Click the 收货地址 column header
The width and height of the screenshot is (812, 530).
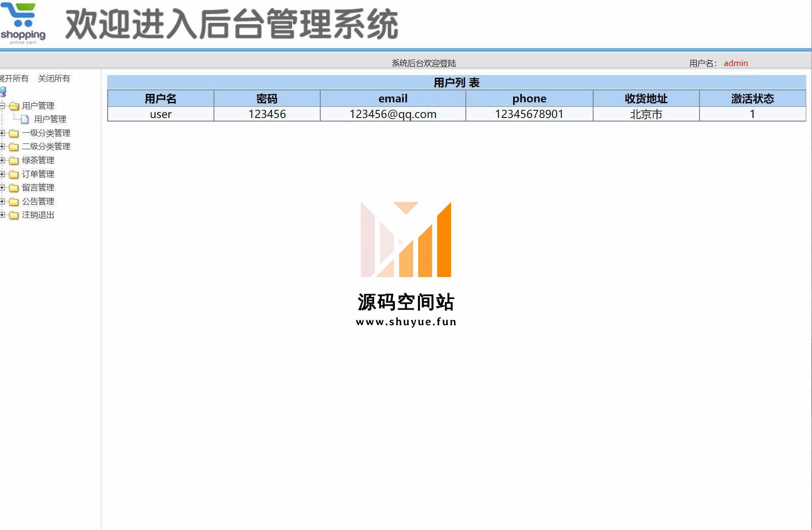click(646, 98)
